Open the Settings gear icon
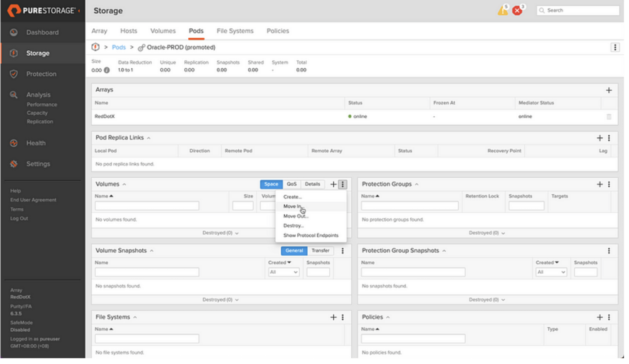The width and height of the screenshot is (629, 364). click(14, 164)
